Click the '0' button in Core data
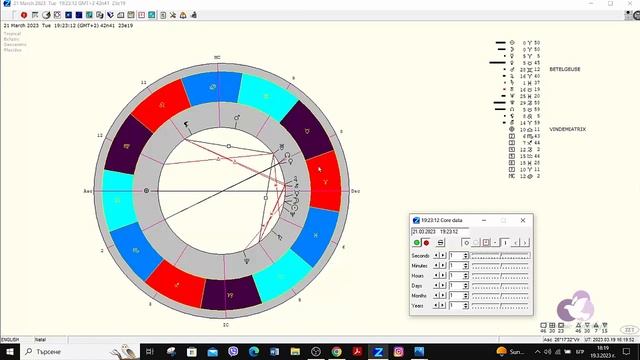 (467, 242)
